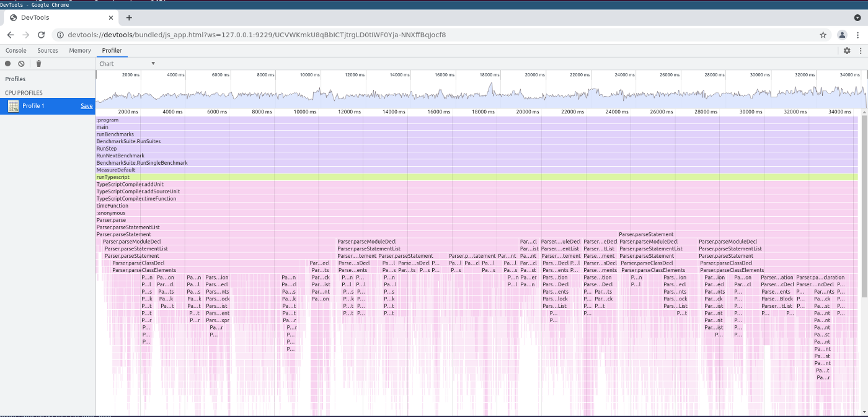
Task: Switch to the Memory tab
Action: (x=80, y=51)
